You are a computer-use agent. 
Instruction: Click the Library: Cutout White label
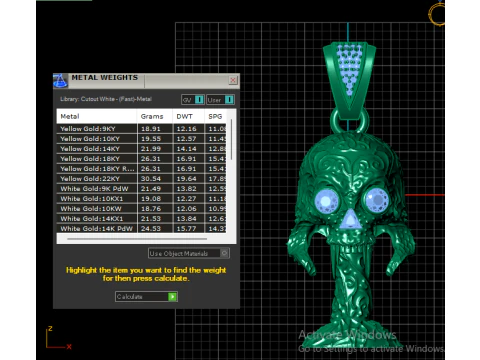(106, 99)
